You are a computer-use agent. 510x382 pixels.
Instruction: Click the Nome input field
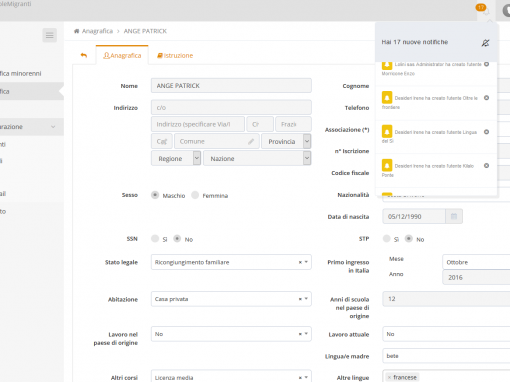[x=231, y=86]
